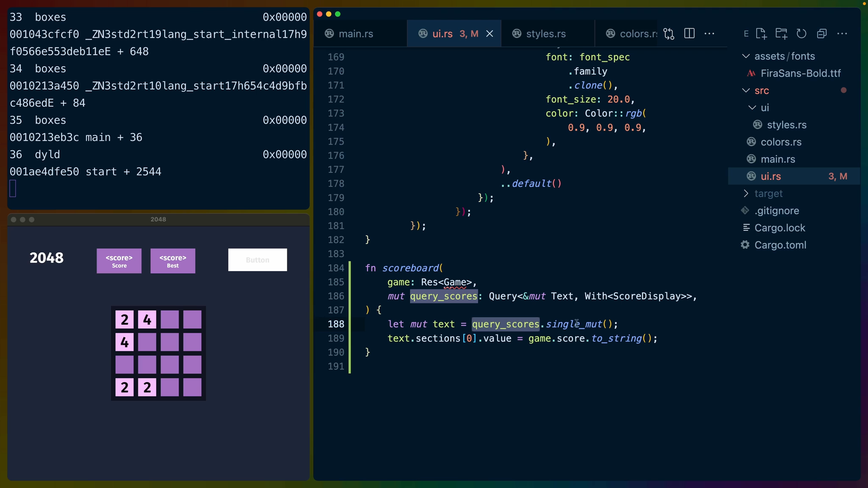Open Changes source control icon in editor
868x488 pixels.
point(669,33)
